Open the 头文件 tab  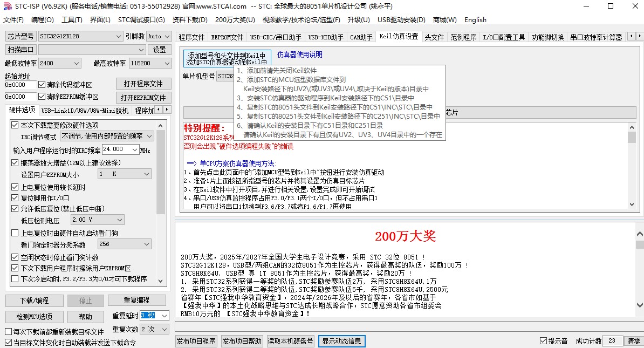pos(434,37)
